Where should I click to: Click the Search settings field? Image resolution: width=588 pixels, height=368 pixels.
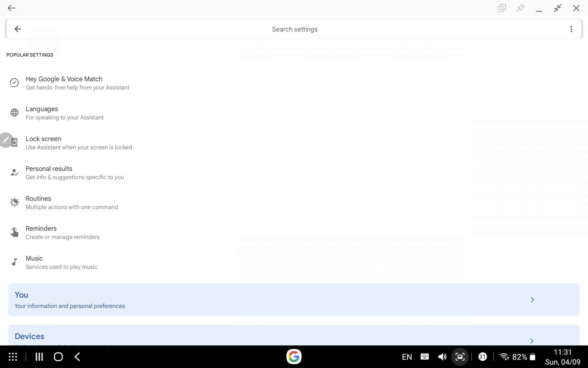pos(294,29)
